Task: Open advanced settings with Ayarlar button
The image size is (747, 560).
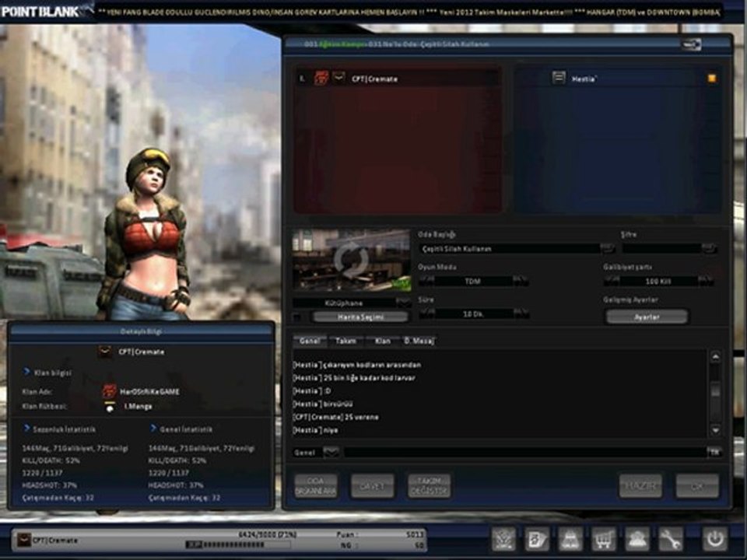Action: tap(647, 317)
